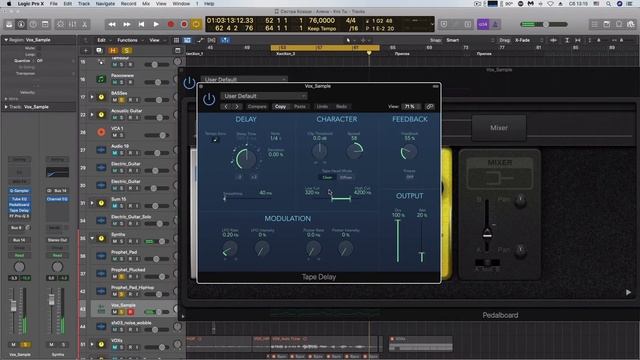Click the Clip Threshold knob
Image resolution: width=640 pixels, height=360 pixels.
319,151
